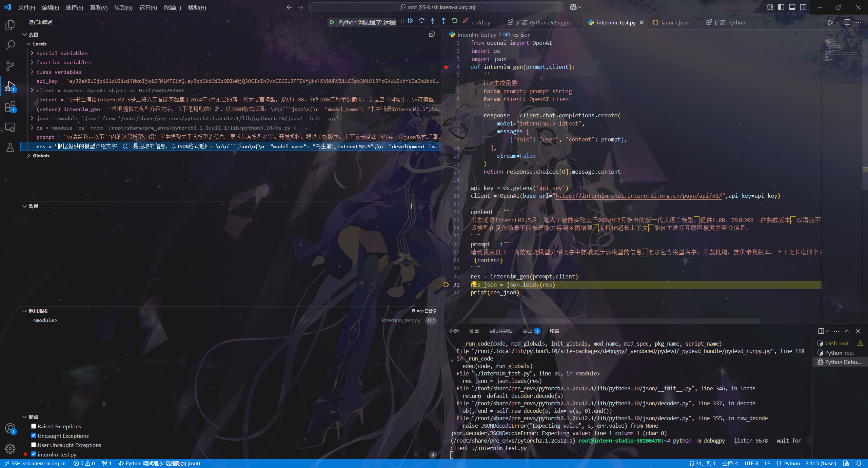Collapse the Call Stack section
The image size is (868, 468).
[x=24, y=311]
